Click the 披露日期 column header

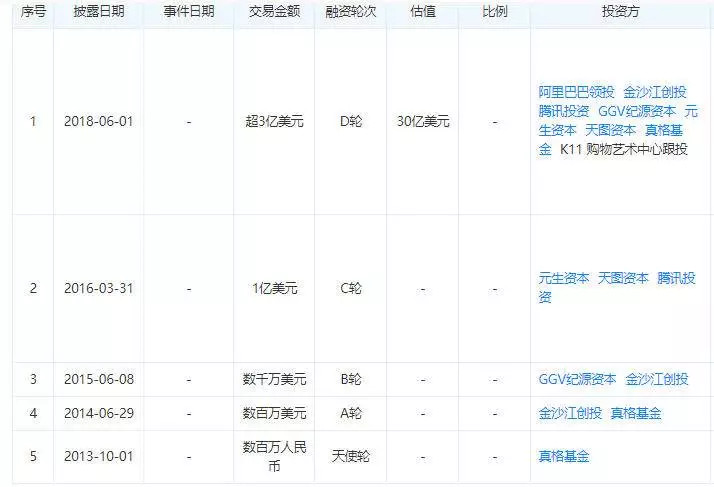click(x=99, y=11)
